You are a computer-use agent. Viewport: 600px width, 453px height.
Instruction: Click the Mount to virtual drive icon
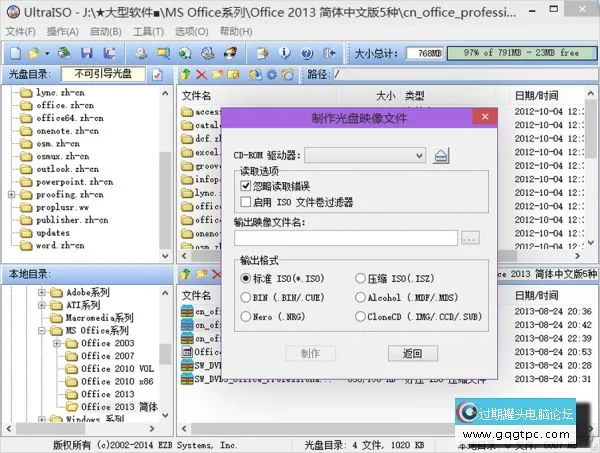pyautogui.click(x=208, y=53)
